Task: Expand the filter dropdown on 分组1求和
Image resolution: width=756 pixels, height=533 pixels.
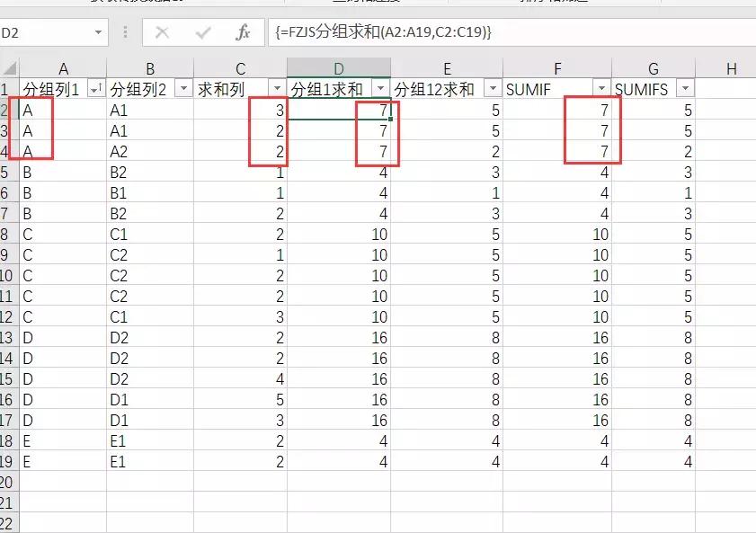Action: click(x=382, y=88)
